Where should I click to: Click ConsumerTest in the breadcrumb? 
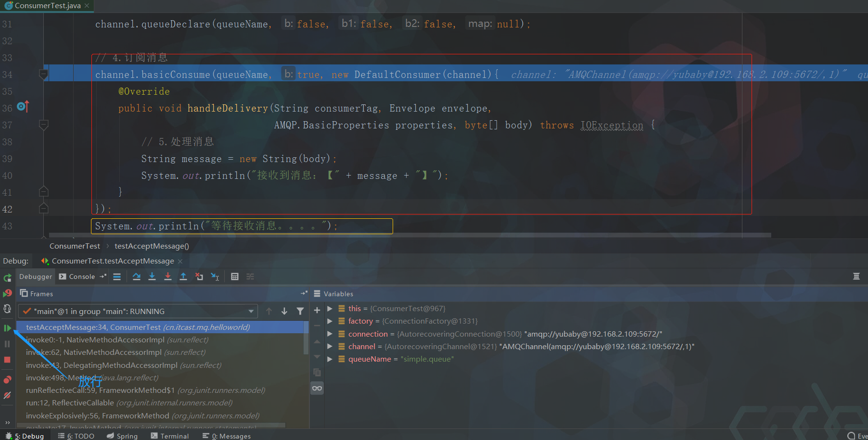(x=75, y=246)
